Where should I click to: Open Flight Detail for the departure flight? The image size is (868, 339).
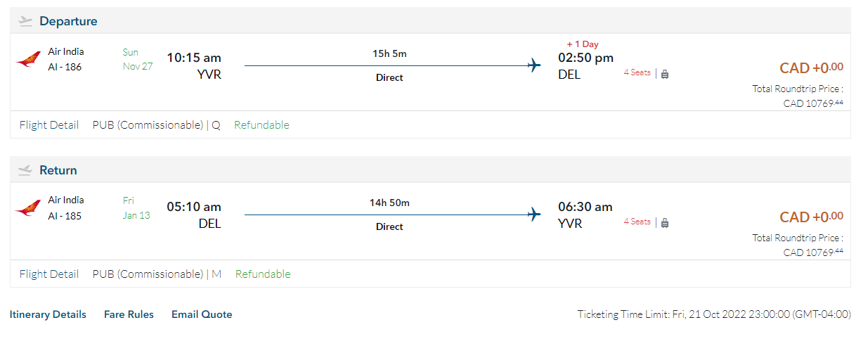(x=49, y=125)
